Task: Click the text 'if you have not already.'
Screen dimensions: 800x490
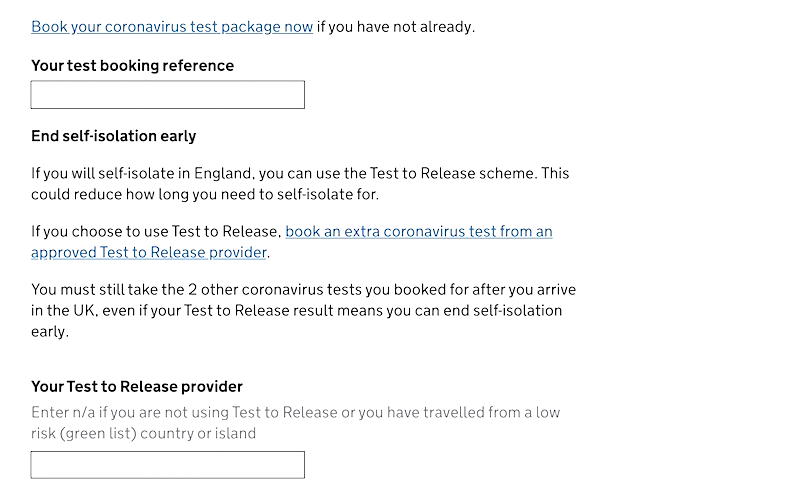Action: point(396,27)
